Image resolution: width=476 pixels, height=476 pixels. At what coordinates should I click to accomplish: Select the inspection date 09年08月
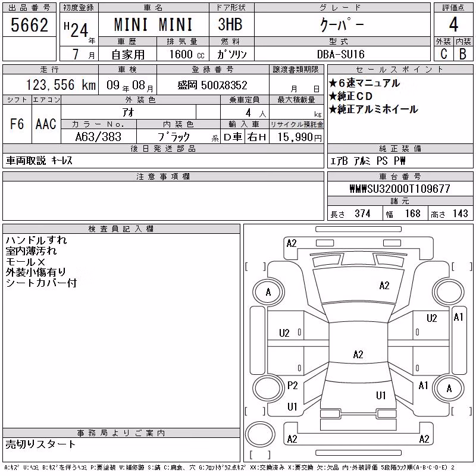[130, 85]
